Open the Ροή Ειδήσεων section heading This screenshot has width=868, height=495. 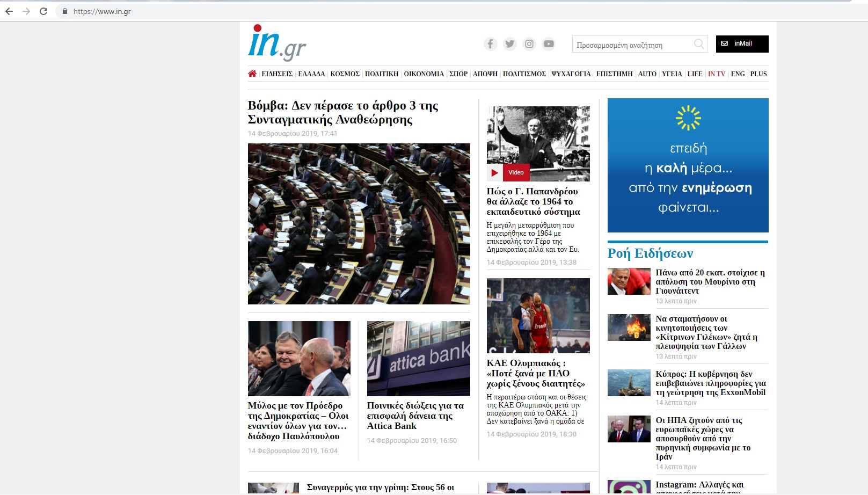[x=650, y=253]
